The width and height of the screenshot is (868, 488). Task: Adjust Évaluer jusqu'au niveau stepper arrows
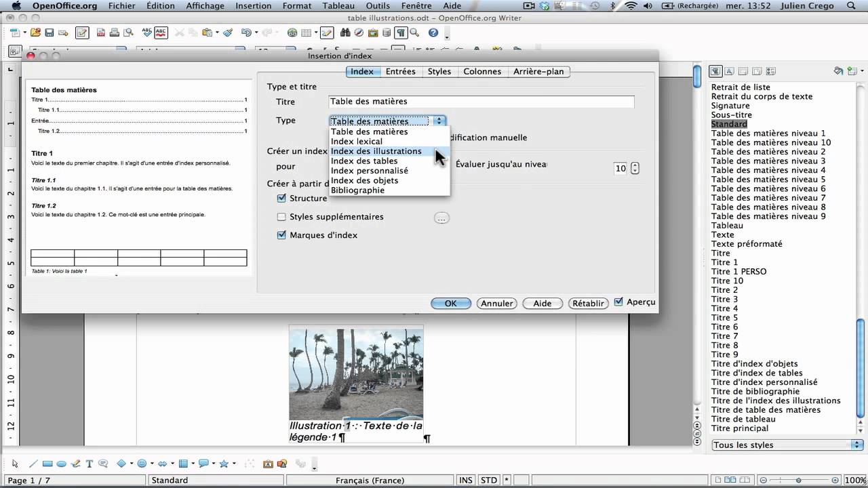tap(635, 168)
